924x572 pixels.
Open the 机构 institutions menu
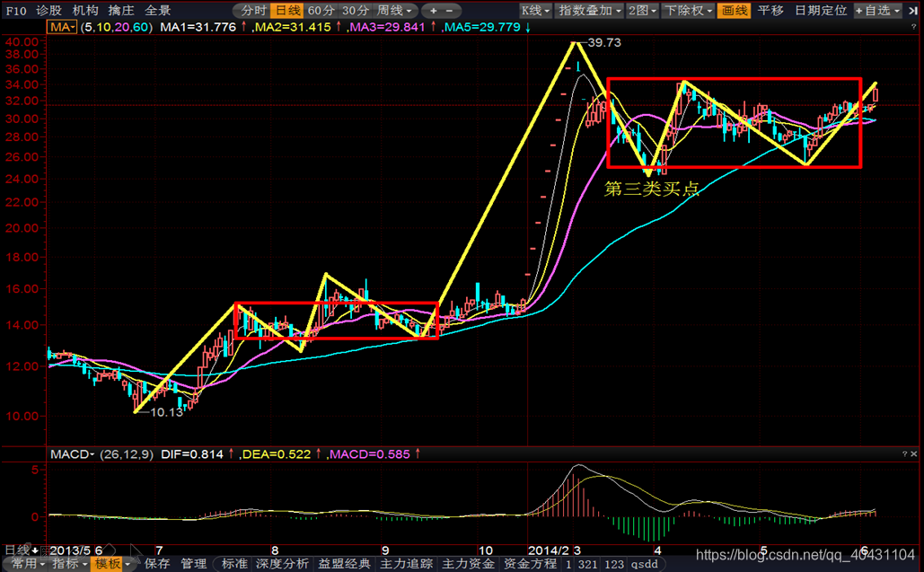point(85,11)
